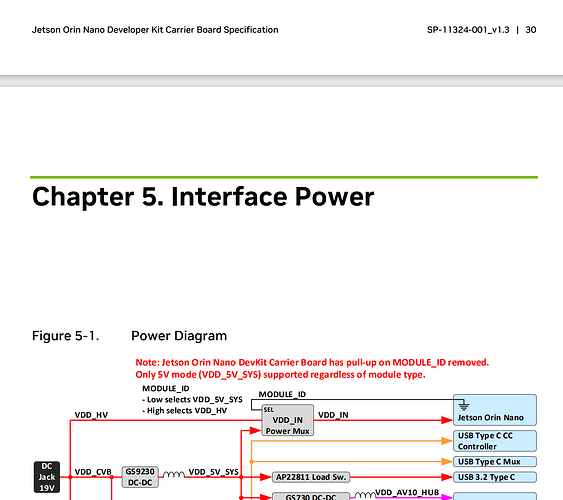Click the GS730 DC-DC block
563x500 pixels.
click(x=311, y=496)
